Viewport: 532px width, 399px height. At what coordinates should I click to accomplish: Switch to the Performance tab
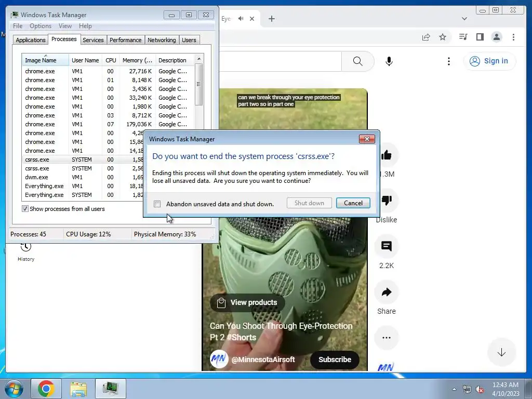[x=125, y=39]
